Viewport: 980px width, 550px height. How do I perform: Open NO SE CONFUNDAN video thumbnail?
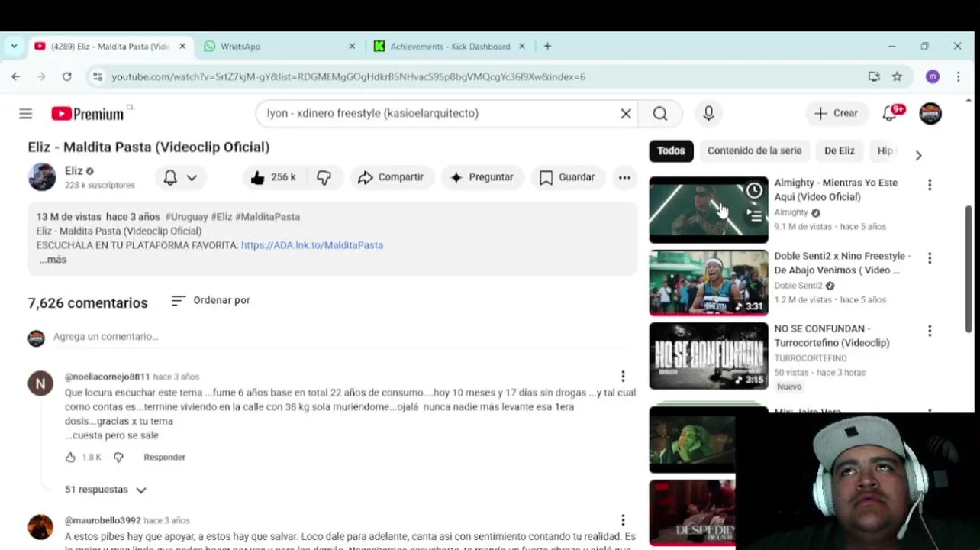pyautogui.click(x=708, y=356)
